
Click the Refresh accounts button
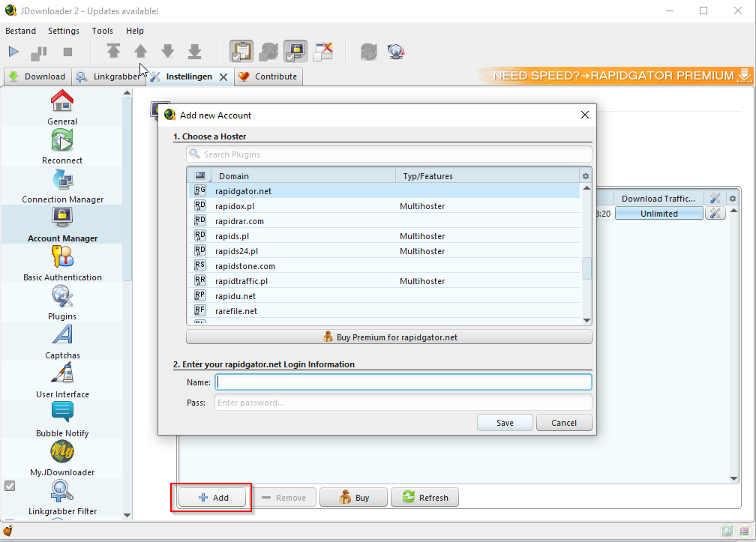point(424,497)
